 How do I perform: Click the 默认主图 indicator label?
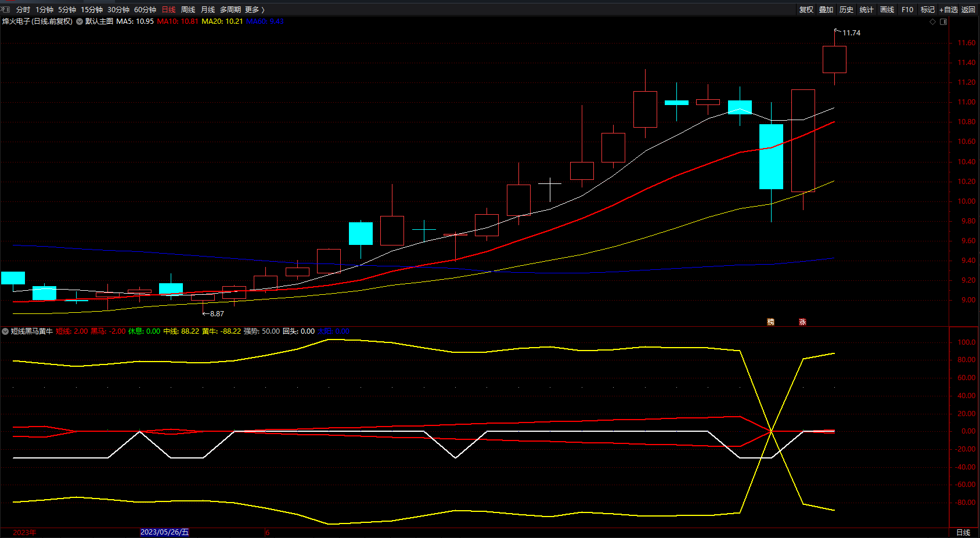click(x=99, y=21)
